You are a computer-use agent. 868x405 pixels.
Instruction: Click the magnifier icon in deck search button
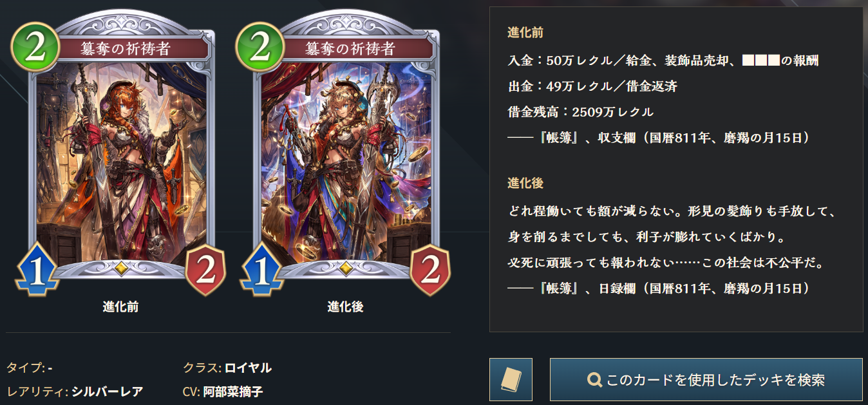point(594,380)
